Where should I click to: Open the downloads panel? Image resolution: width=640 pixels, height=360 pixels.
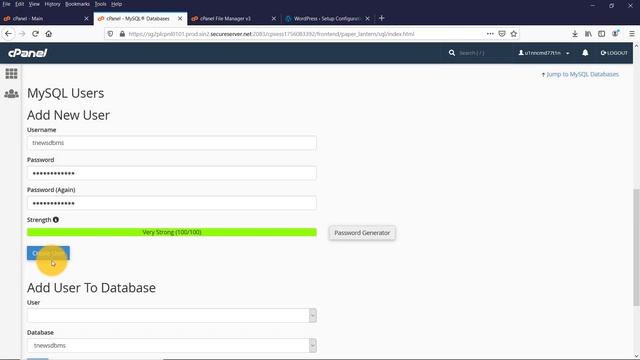click(x=575, y=34)
